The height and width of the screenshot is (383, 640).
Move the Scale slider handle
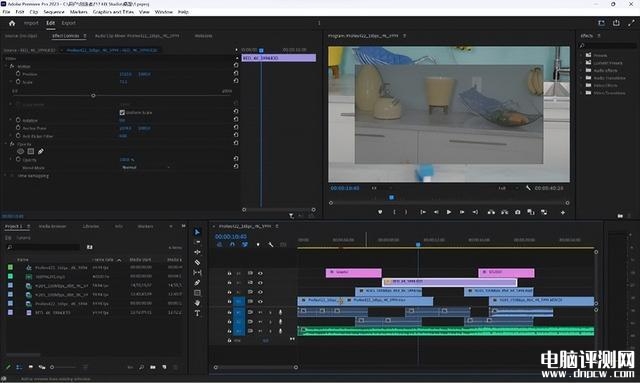click(x=93, y=96)
